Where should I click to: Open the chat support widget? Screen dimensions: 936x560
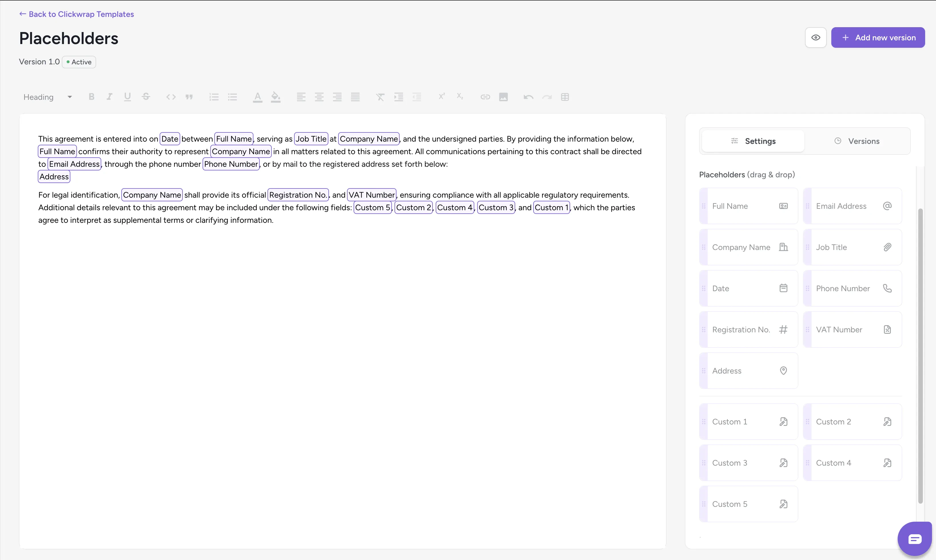tap(915, 539)
